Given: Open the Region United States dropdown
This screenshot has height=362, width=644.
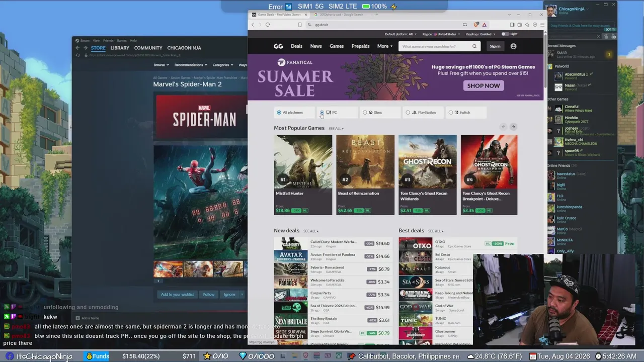Looking at the screenshot, I should (x=441, y=34).
